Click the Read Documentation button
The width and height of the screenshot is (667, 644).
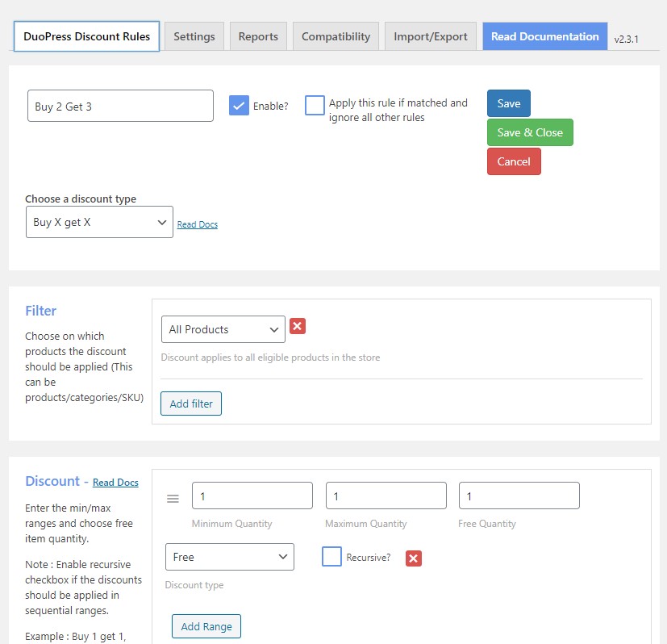coord(545,36)
